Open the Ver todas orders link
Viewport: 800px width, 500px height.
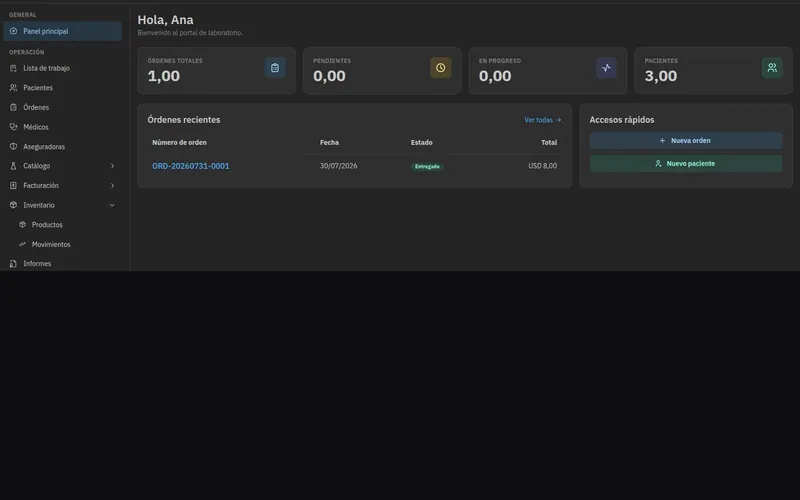point(543,120)
